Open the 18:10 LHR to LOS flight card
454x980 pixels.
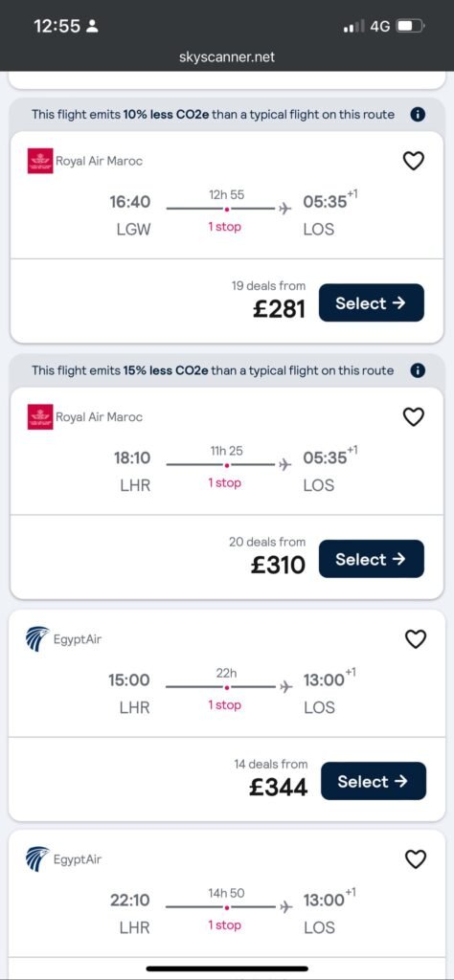point(227,452)
